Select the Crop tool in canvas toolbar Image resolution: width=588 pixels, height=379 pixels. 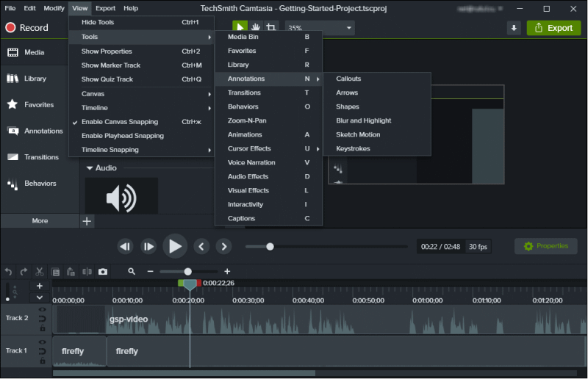[272, 28]
